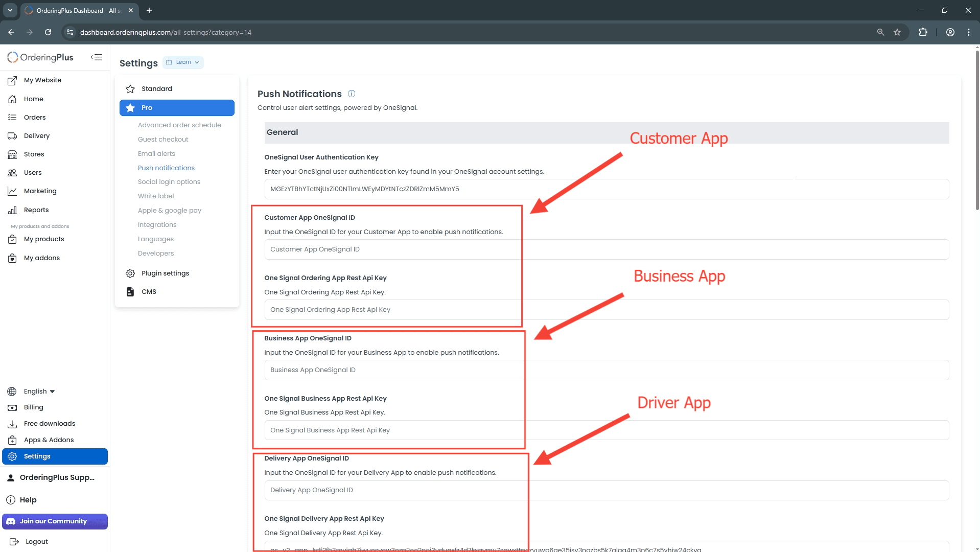Viewport: 980px width, 552px height.
Task: Click the Reports bar chart icon
Action: tap(12, 210)
